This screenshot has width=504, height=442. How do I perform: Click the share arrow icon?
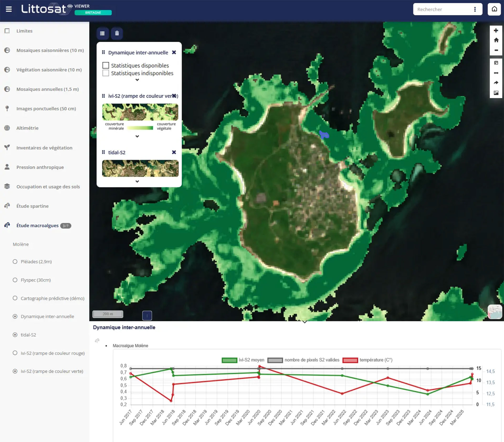(x=496, y=83)
